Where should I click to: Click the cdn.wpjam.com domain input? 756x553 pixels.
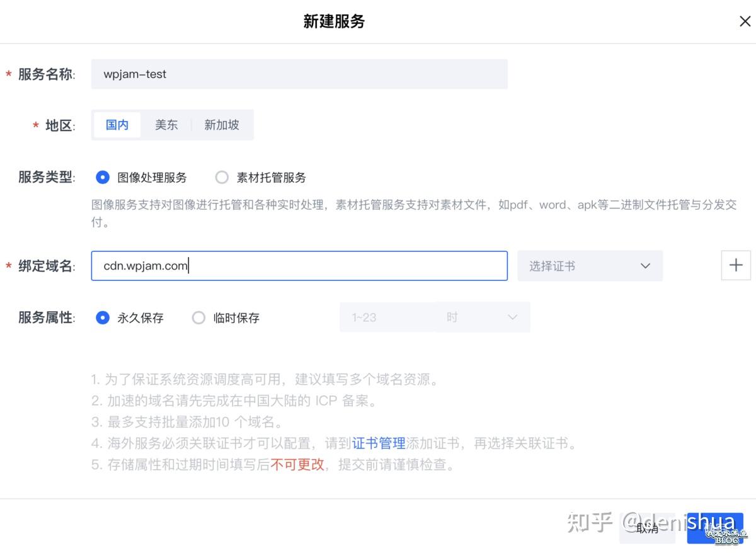299,265
